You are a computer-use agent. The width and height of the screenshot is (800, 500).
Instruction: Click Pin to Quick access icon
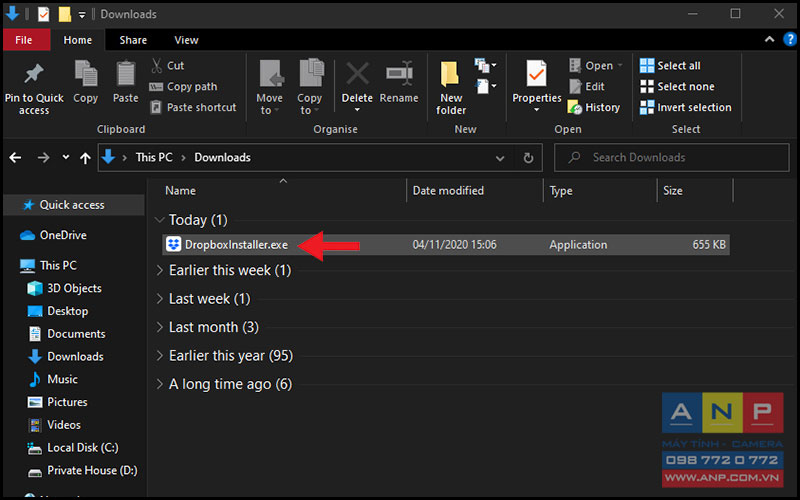(34, 74)
